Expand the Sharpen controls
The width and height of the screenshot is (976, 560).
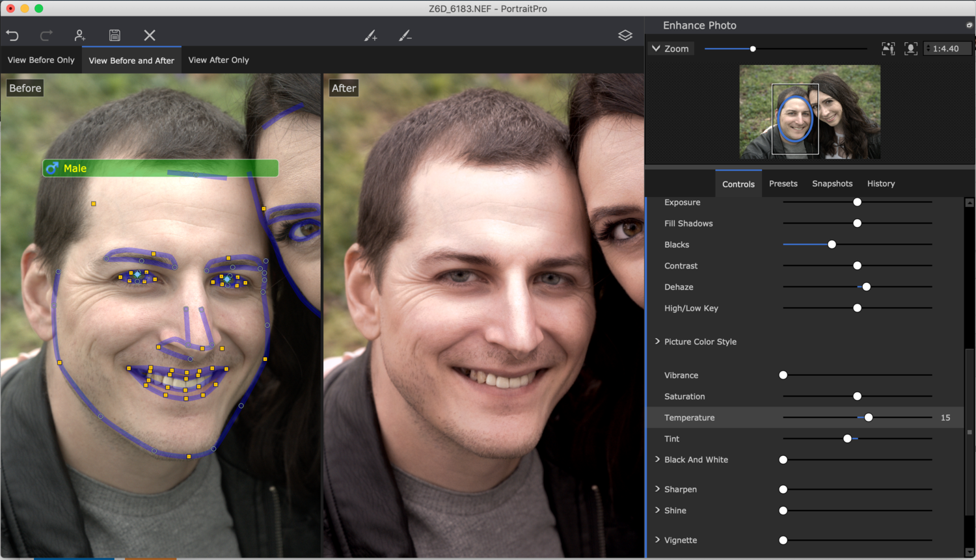(x=657, y=489)
